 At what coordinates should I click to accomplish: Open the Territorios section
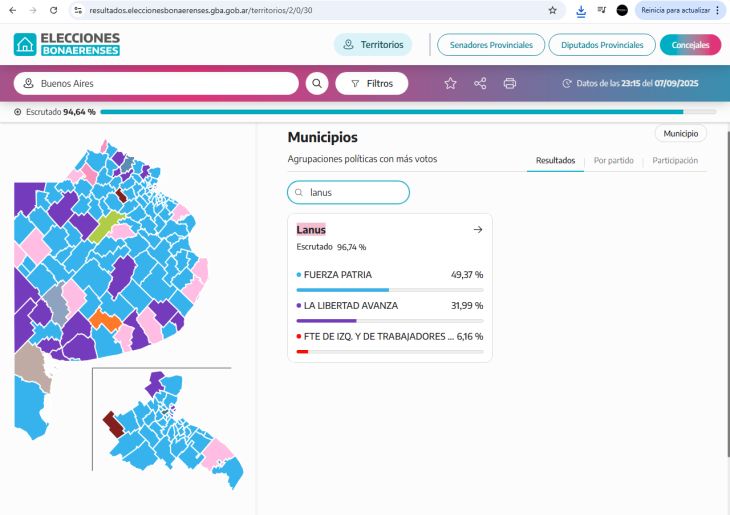coord(373,45)
